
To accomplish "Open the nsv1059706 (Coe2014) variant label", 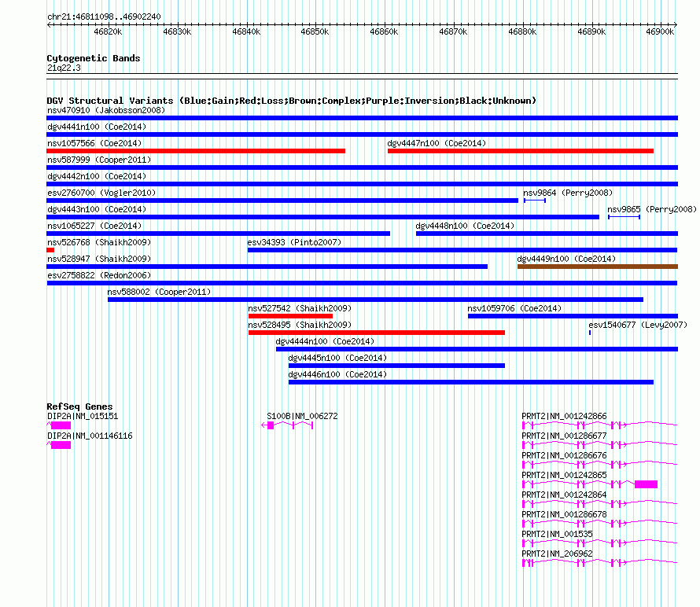I will (514, 308).
